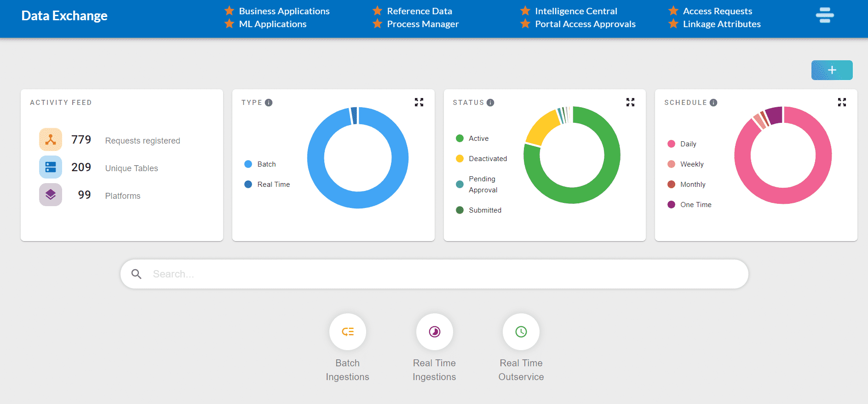Toggle the Batch legend item
868x404 pixels.
[x=260, y=164]
